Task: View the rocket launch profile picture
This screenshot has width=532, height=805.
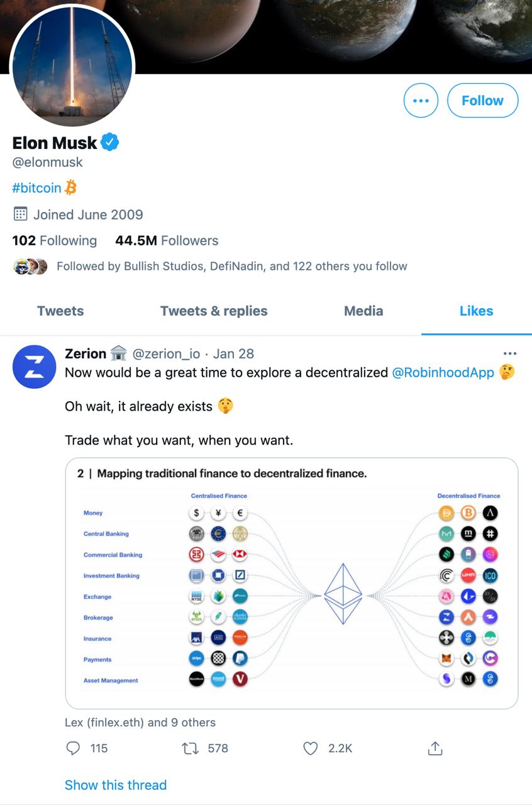Action: tap(72, 65)
